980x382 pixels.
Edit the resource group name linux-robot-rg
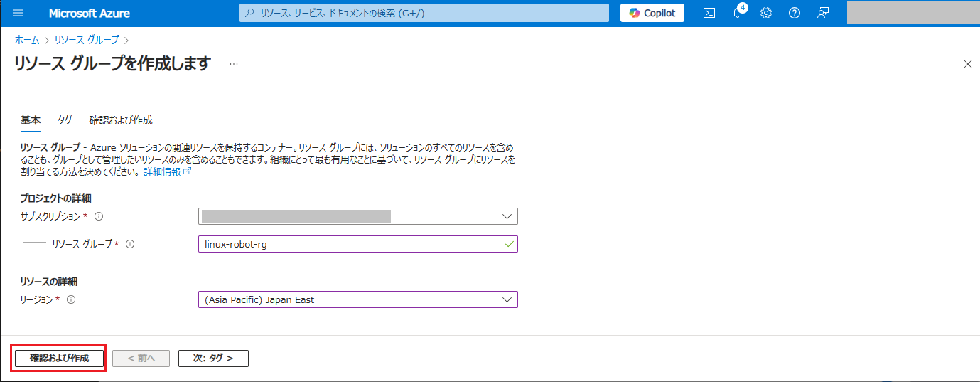tap(358, 244)
